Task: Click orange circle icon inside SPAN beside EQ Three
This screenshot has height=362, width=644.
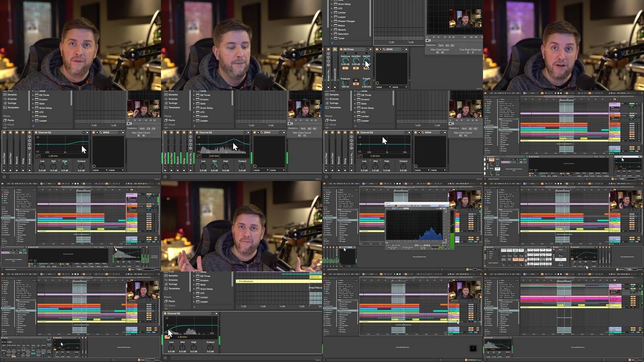Action: [377, 83]
